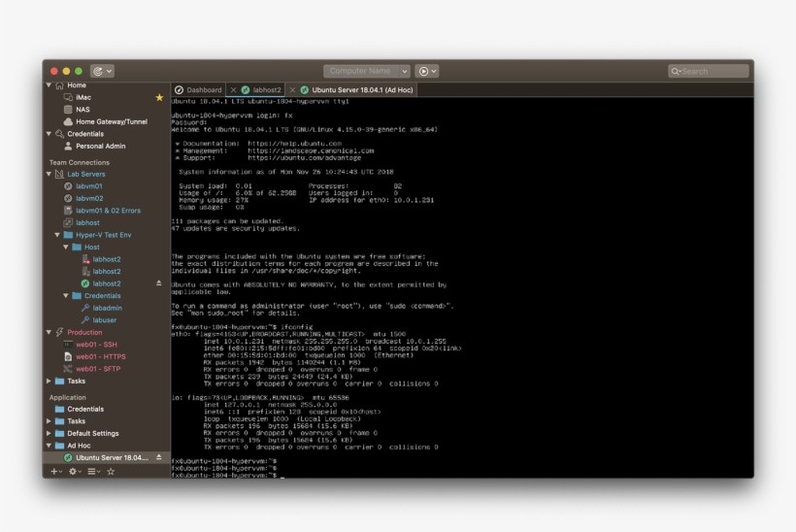Click the 'ifconfig' command text in terminal
Image resolution: width=796 pixels, height=532 pixels.
tap(297, 327)
